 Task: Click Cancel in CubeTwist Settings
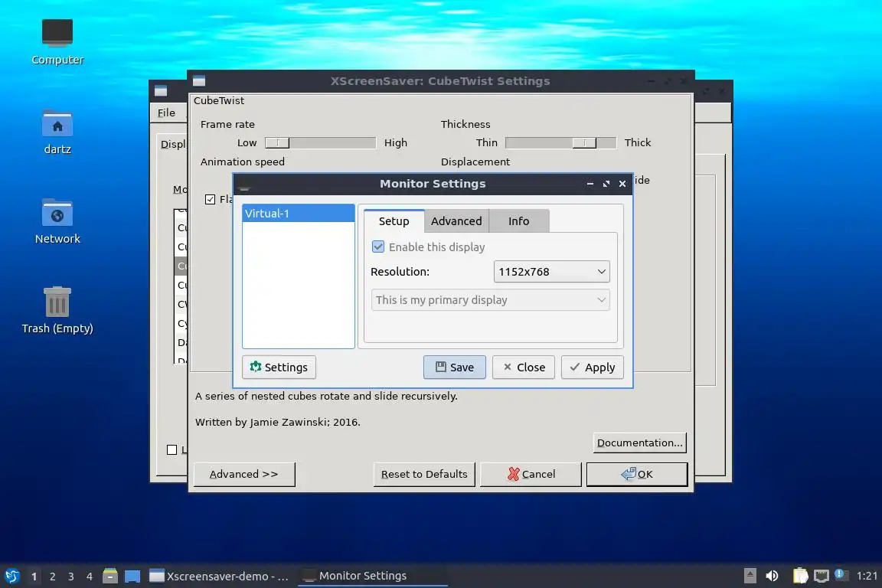point(531,475)
